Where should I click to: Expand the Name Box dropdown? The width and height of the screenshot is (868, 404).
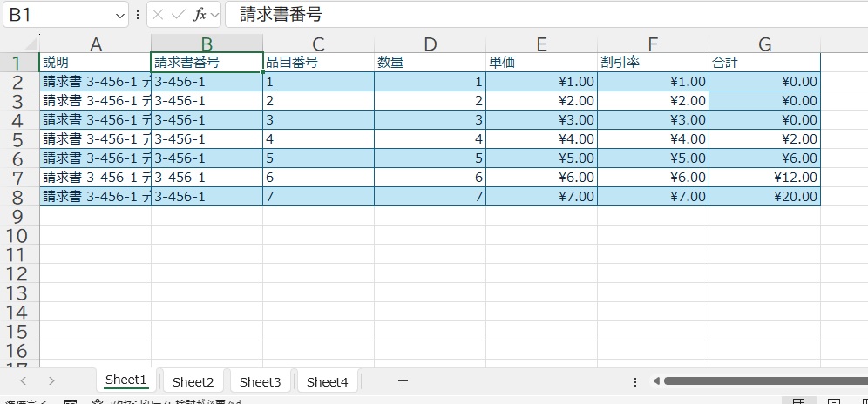[x=120, y=16]
